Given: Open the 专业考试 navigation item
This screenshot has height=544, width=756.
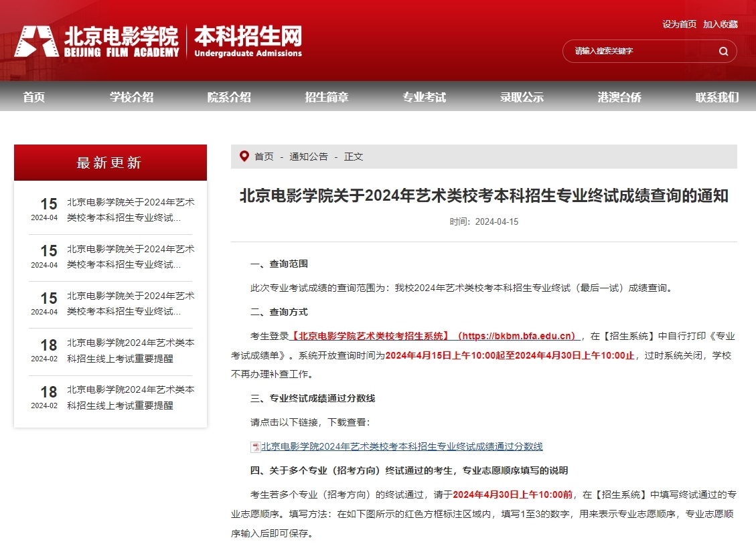Looking at the screenshot, I should pyautogui.click(x=424, y=97).
